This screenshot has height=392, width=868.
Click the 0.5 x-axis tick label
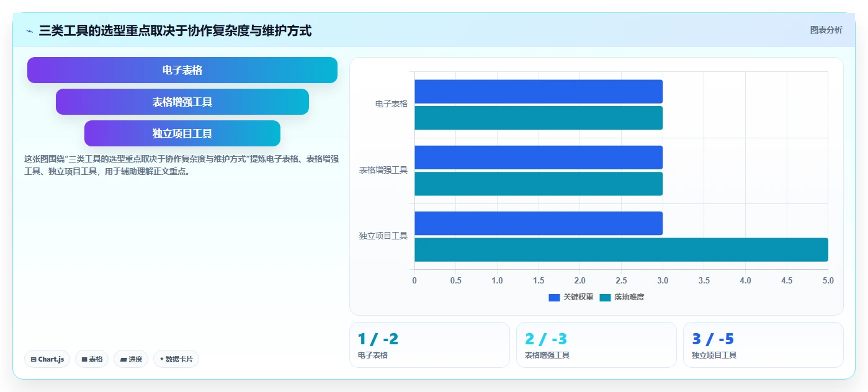456,280
